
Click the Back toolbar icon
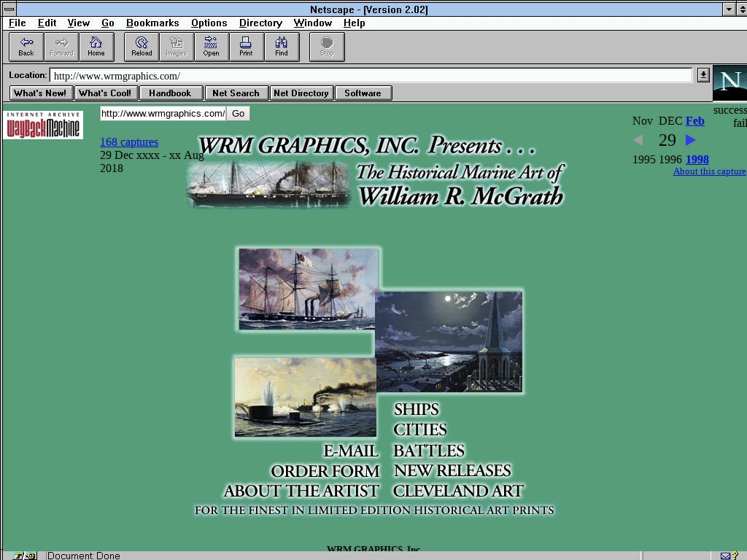26,47
